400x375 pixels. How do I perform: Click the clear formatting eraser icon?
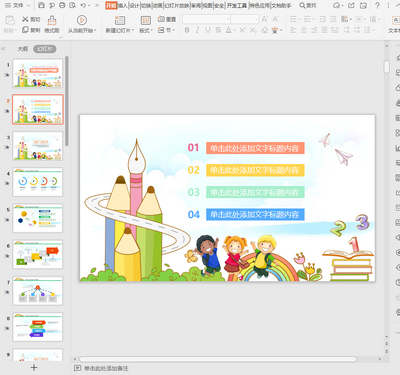tap(264, 30)
